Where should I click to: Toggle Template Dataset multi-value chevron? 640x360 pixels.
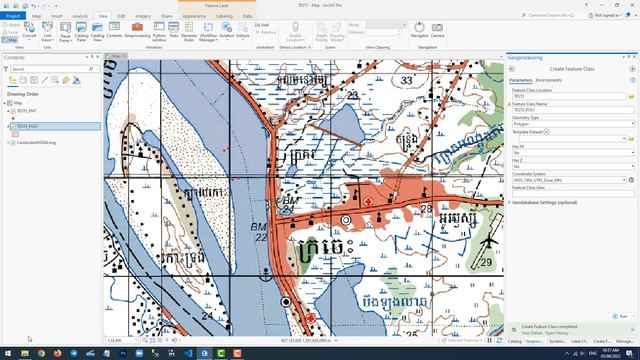(x=546, y=132)
